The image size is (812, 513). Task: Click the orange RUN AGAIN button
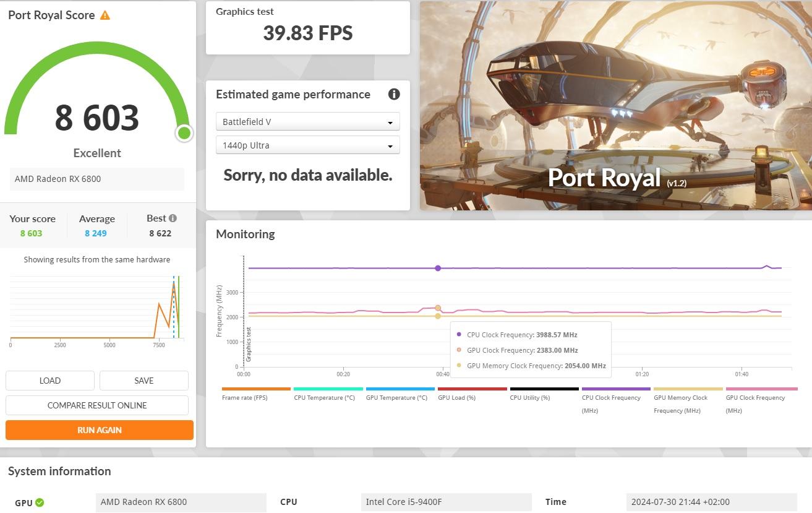(x=100, y=430)
